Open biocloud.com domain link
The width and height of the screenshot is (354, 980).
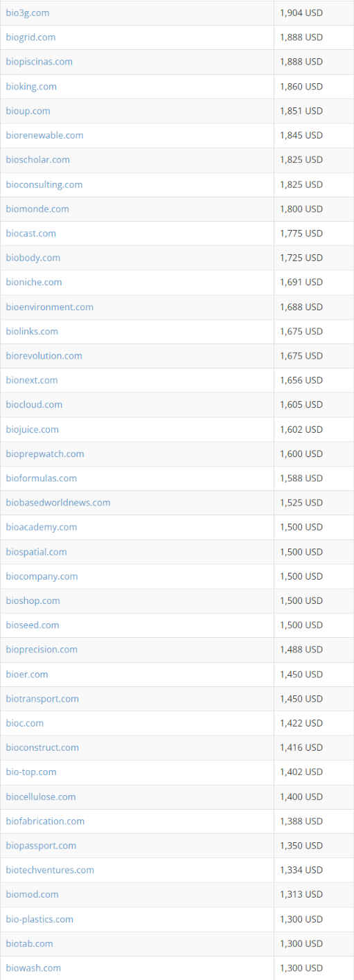34,404
